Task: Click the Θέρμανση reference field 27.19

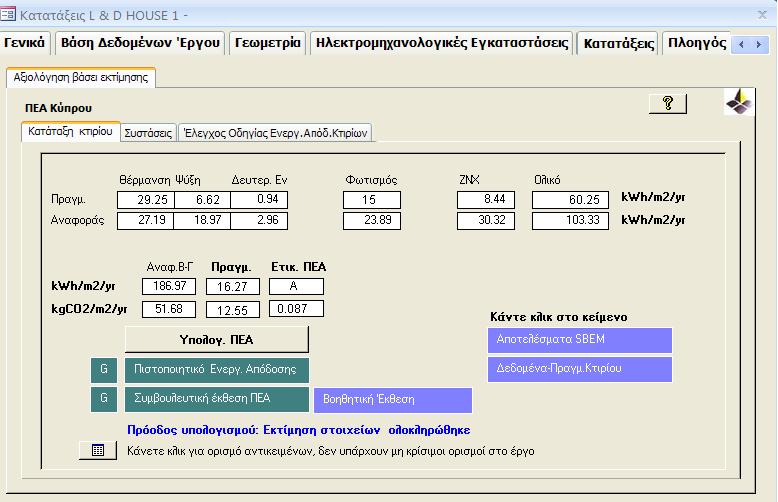Action: coord(146,220)
